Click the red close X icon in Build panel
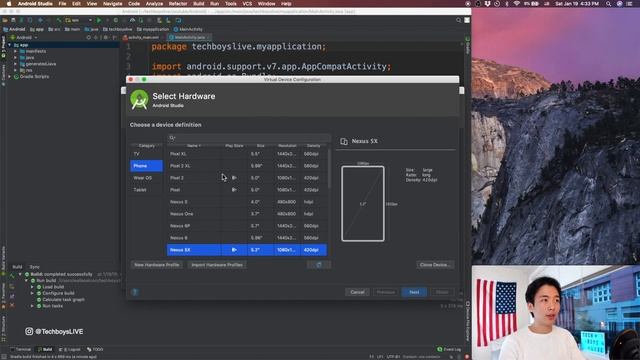Viewport: 640px width, 360px height. 12,305
